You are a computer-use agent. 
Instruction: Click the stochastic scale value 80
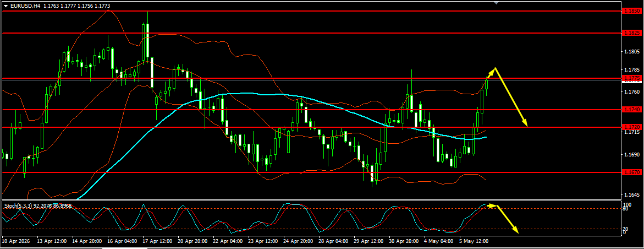[626, 209]
